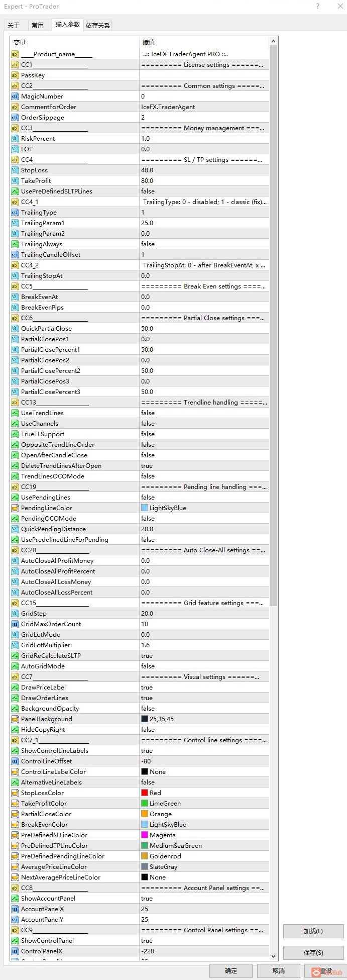Cancel with the 取消 button
347x980 pixels.
pos(279,971)
